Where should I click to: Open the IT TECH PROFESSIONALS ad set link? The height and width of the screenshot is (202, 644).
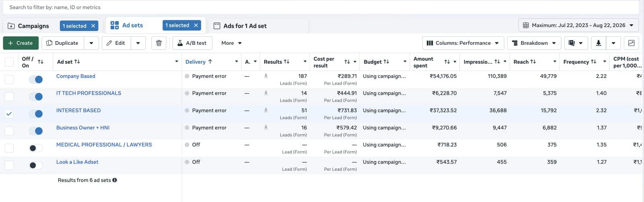tap(89, 93)
